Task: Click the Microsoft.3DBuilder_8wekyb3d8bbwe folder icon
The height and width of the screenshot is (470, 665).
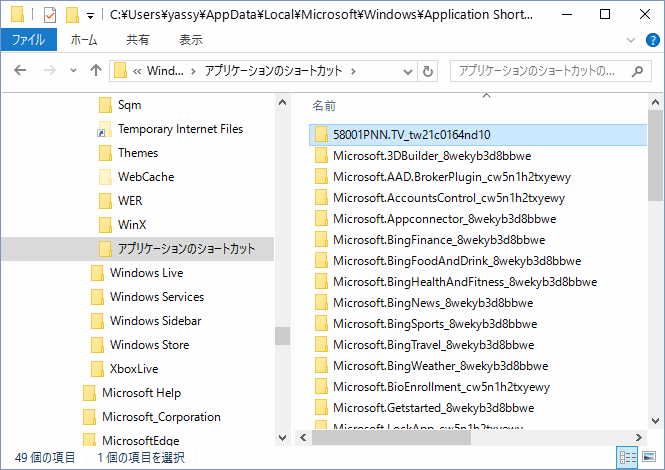Action: [x=321, y=156]
